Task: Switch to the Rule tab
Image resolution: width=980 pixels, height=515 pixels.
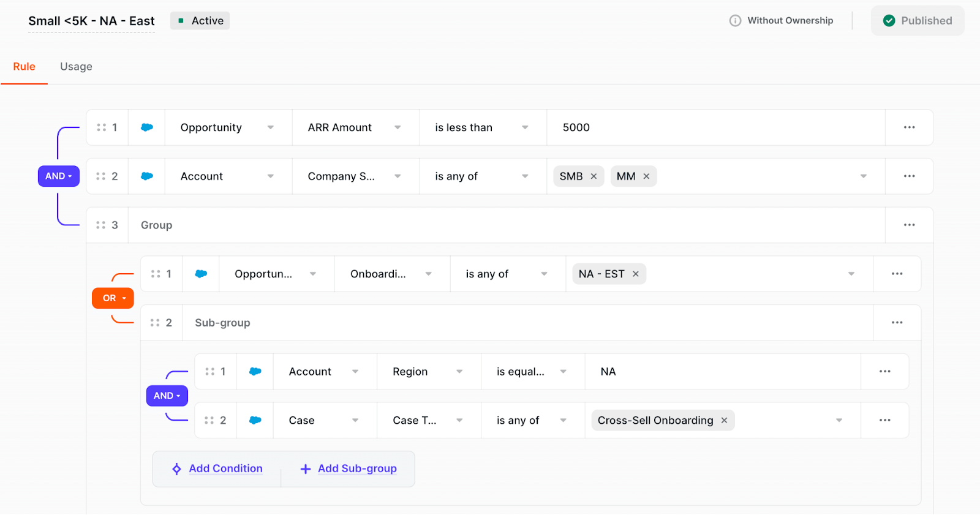Action: tap(24, 67)
